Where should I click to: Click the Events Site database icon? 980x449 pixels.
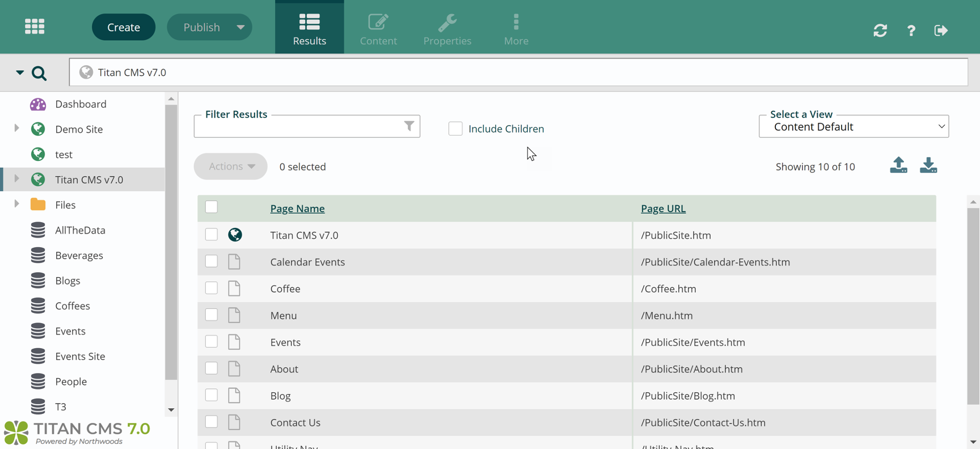pos(38,356)
